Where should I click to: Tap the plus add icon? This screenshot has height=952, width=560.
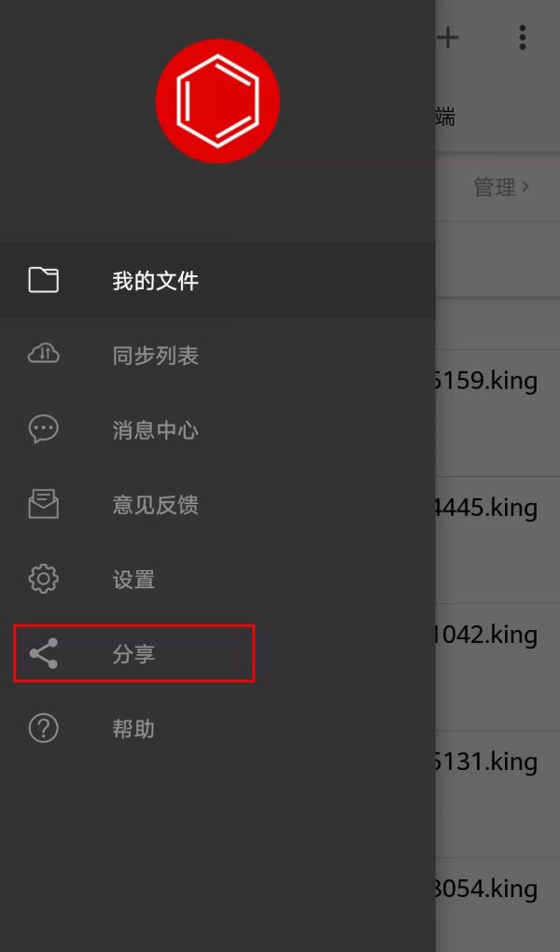448,37
